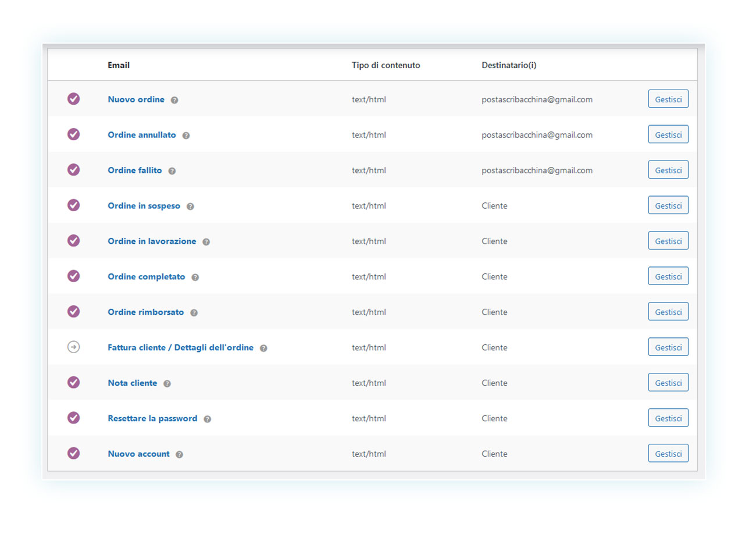
Task: Open Fattura cliente / Dettagli dell'ordine link
Action: [181, 348]
